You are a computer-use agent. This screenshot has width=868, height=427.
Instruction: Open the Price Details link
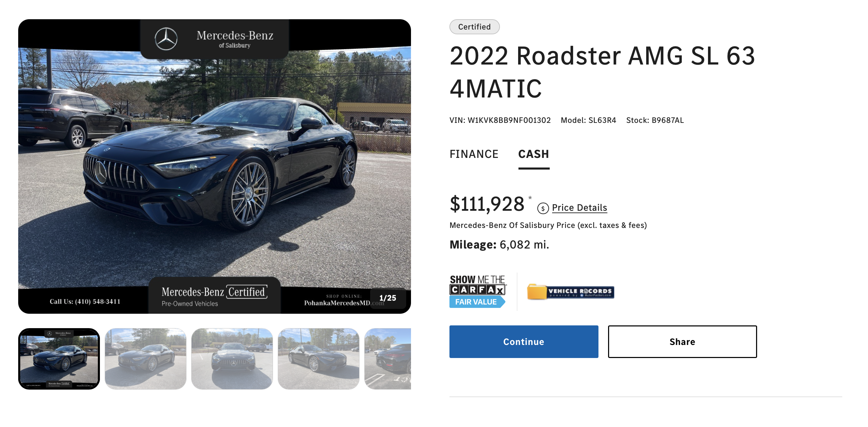tap(579, 208)
